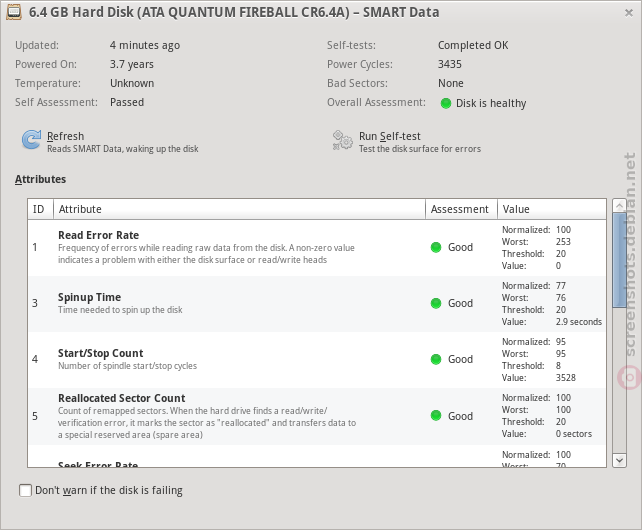Click the Power Cycles label

[359, 64]
